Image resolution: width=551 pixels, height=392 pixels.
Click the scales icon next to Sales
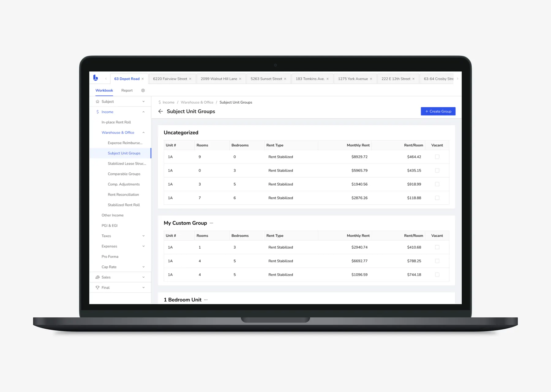click(x=97, y=277)
